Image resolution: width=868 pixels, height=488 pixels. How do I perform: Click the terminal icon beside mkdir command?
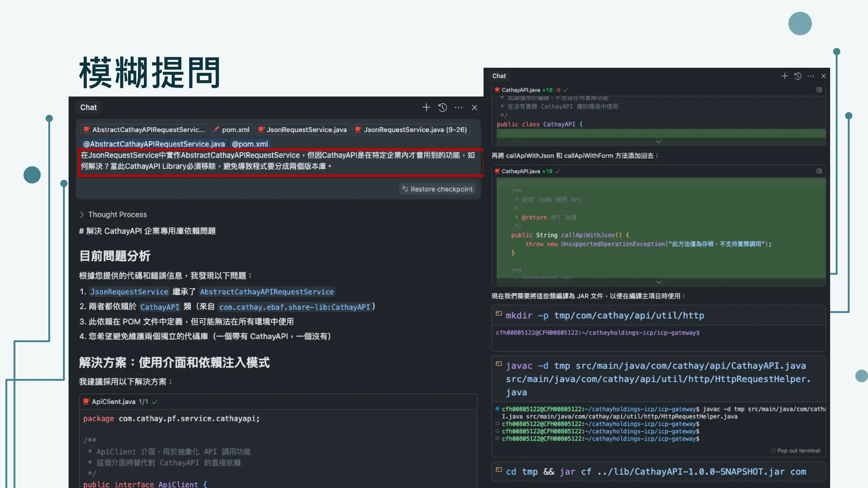coord(499,313)
